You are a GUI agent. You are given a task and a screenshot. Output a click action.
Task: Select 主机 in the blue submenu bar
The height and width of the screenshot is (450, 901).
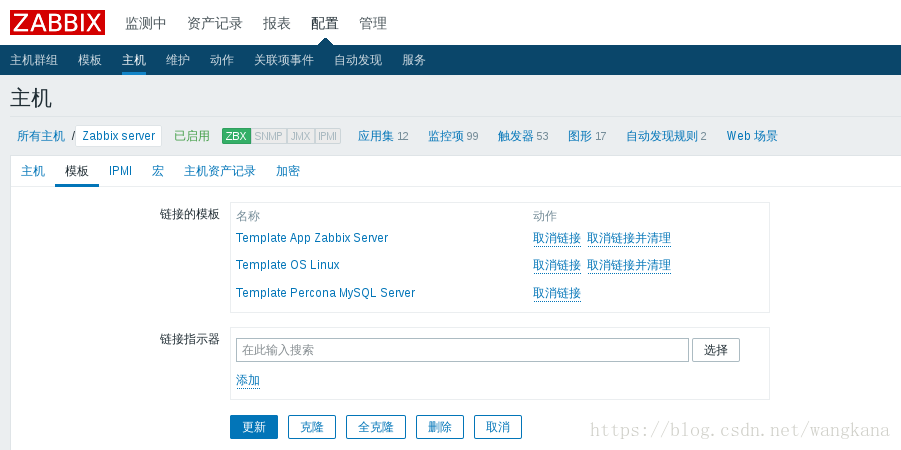pos(134,60)
